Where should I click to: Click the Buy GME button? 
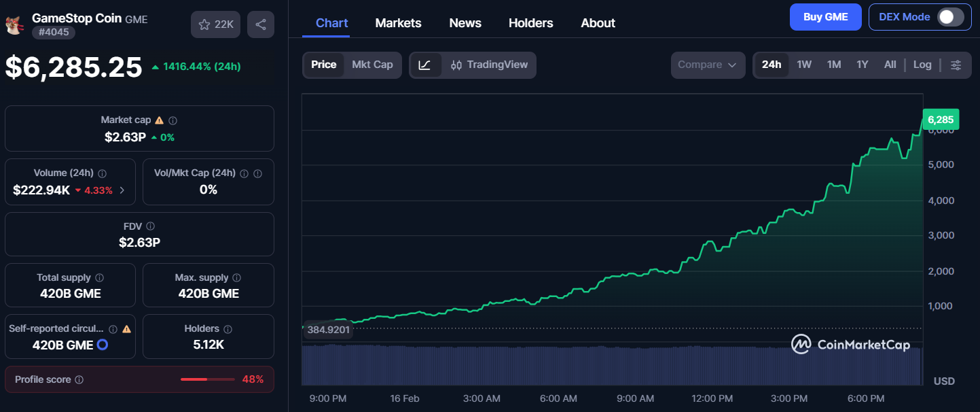point(826,17)
